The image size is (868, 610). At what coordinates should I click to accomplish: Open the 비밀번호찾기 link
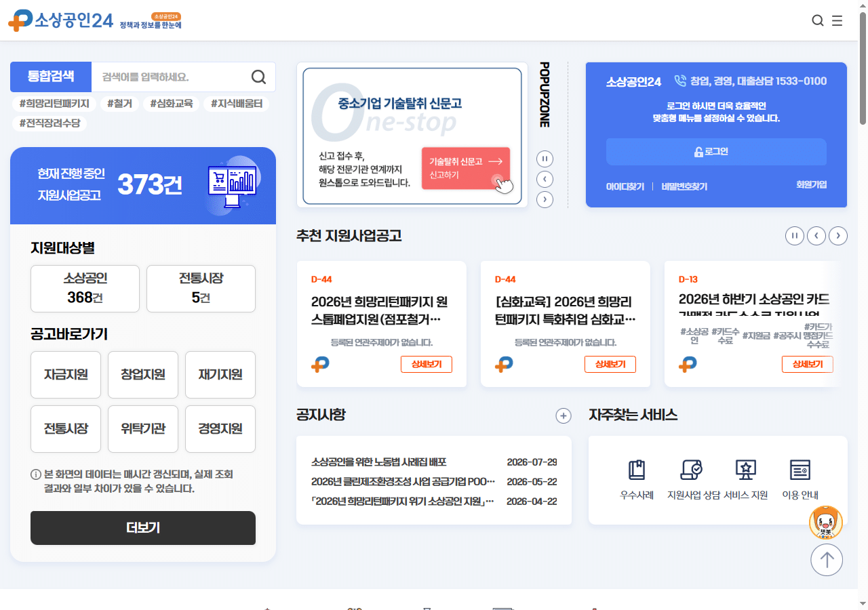pos(684,186)
